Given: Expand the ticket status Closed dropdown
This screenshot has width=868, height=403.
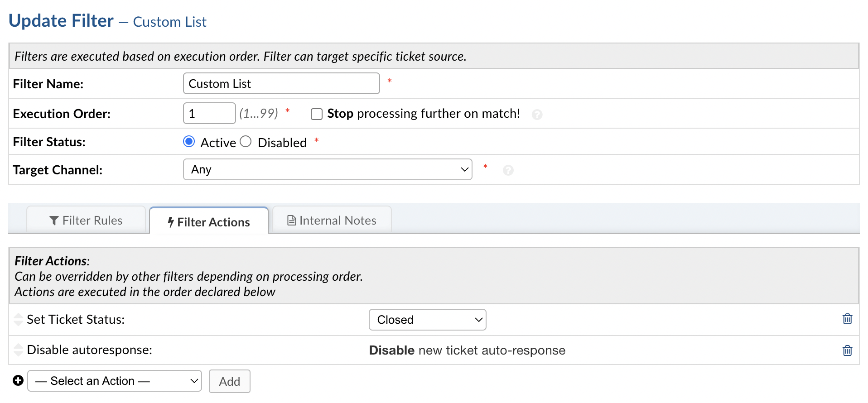Looking at the screenshot, I should pos(427,320).
